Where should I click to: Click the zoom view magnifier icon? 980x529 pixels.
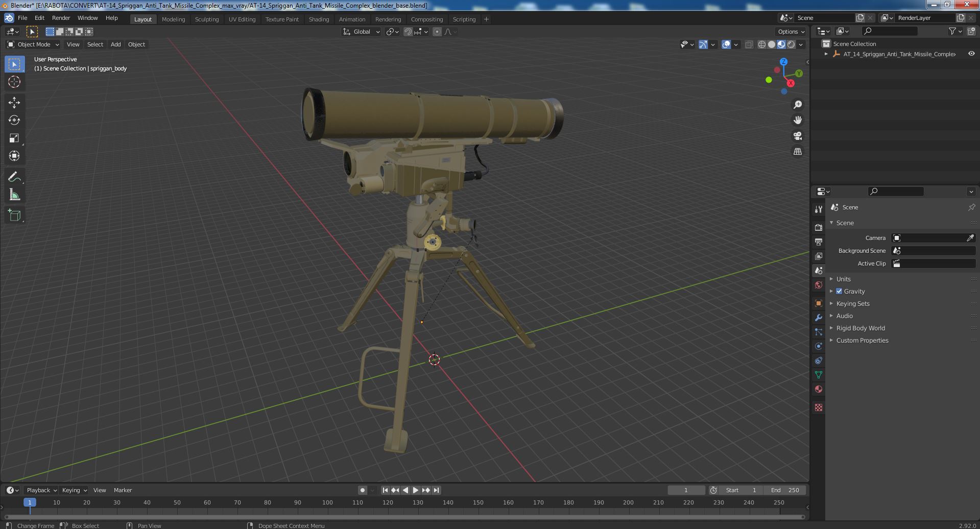(x=798, y=105)
